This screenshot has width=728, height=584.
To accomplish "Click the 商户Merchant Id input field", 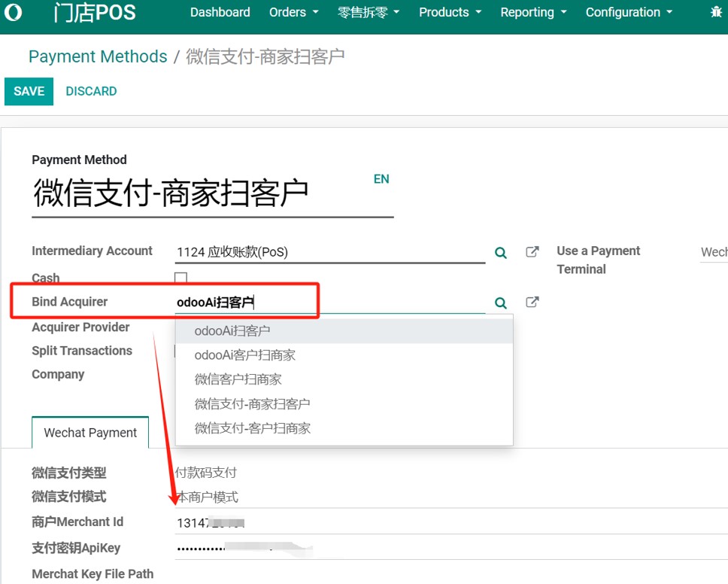I will [x=451, y=523].
